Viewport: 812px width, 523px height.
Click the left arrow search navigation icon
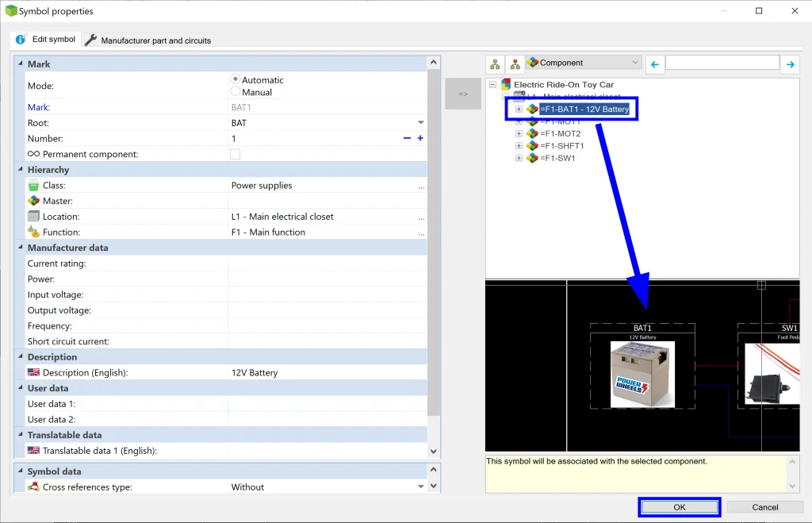[x=654, y=63]
